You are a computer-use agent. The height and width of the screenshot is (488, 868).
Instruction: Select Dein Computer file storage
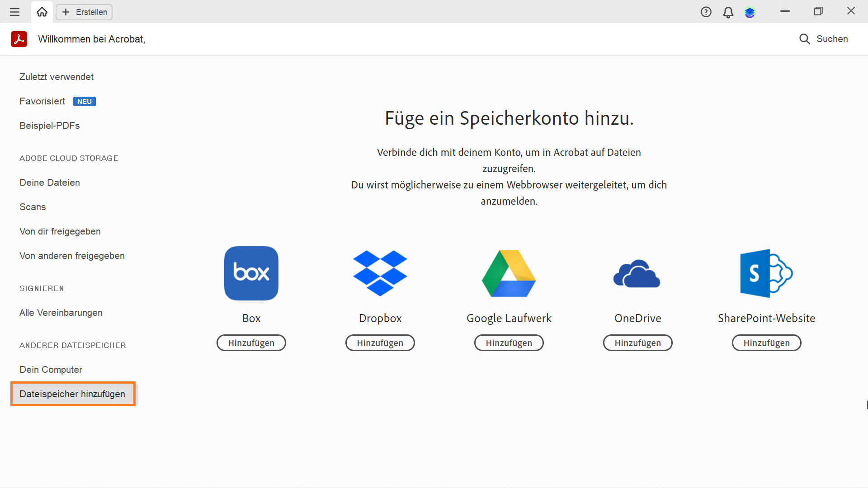(51, 370)
